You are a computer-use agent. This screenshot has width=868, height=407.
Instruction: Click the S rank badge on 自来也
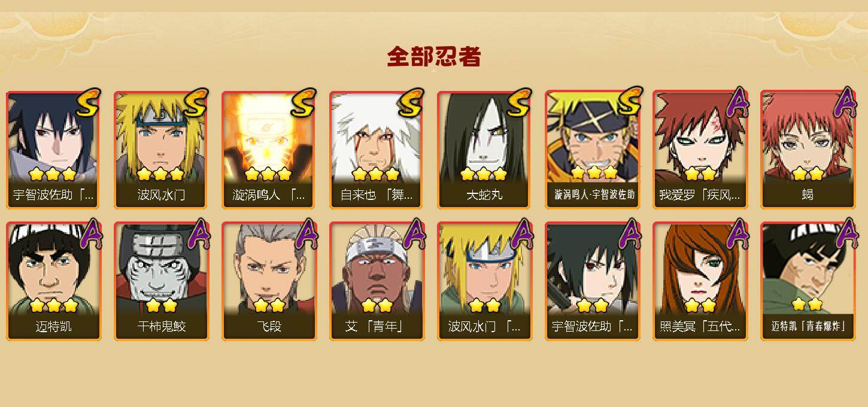click(x=411, y=102)
